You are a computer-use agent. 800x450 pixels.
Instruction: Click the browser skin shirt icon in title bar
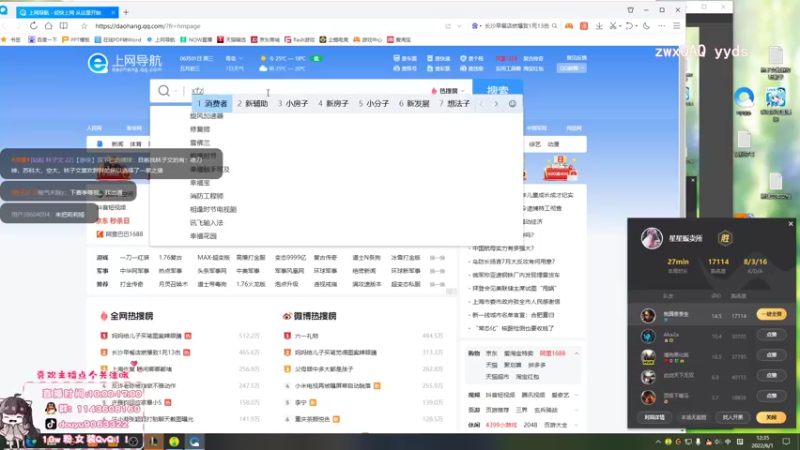point(631,10)
